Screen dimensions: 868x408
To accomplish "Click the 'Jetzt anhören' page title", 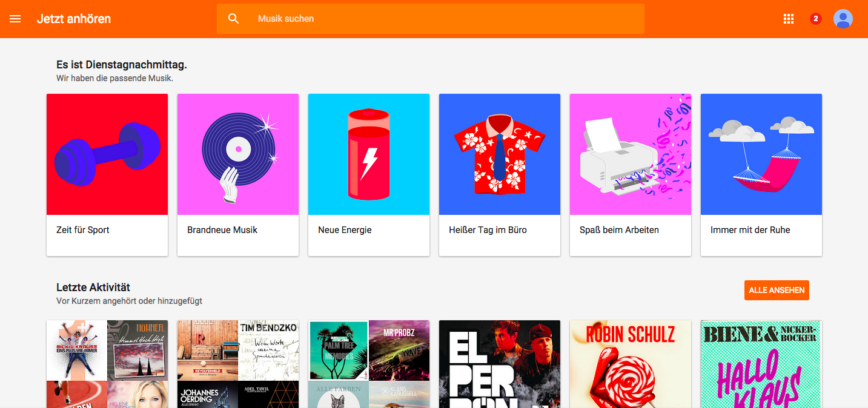I will point(74,19).
